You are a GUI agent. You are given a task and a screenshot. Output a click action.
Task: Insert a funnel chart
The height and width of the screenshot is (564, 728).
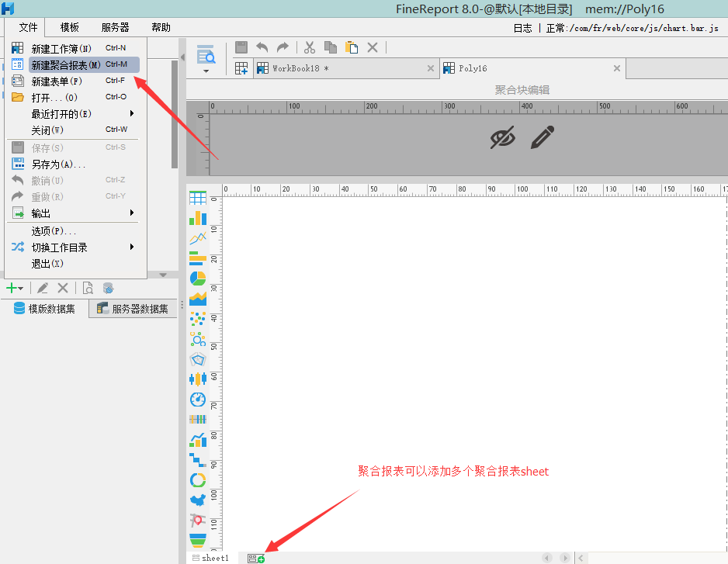[198, 540]
